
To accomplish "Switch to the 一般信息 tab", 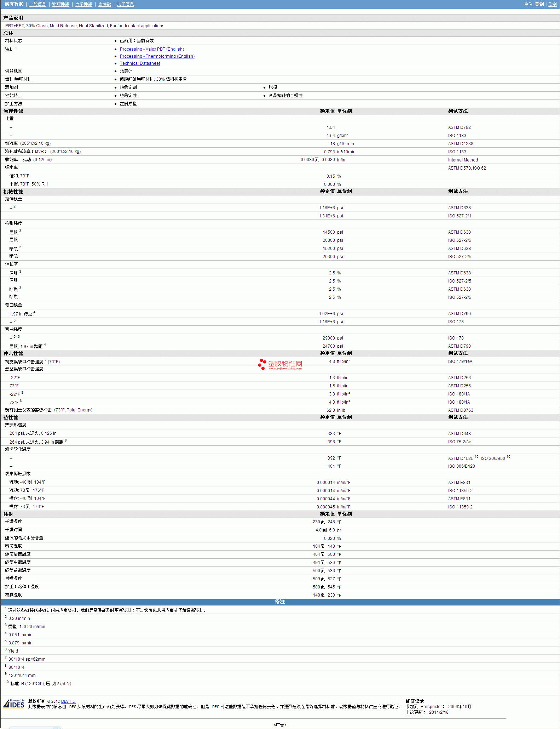I will [37, 4].
